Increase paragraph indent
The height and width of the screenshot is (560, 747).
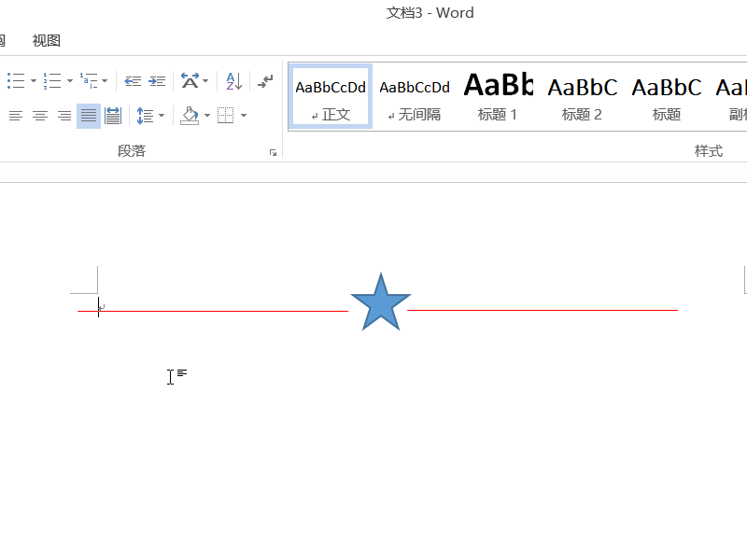(x=157, y=81)
